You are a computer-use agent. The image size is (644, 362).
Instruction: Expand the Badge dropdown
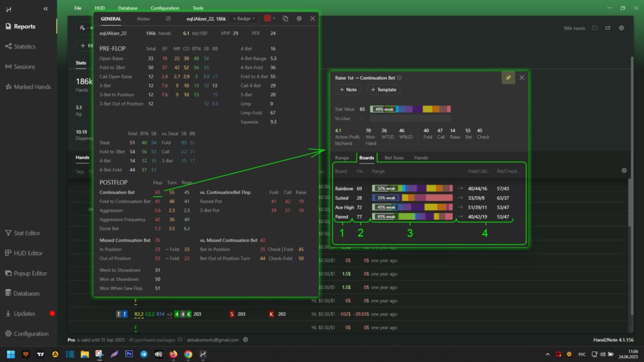click(244, 19)
